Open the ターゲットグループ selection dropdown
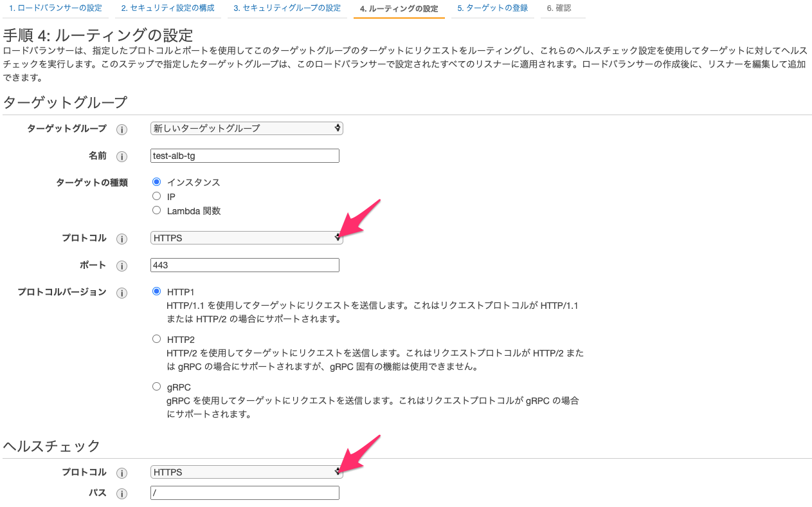Viewport: 812px width, 507px height. point(246,128)
